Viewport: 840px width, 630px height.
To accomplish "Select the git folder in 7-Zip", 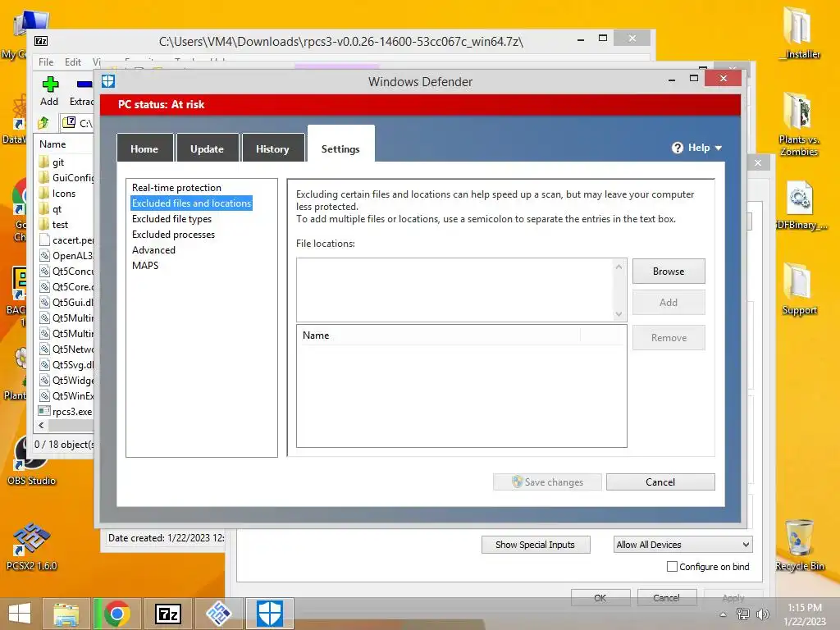I will [58, 162].
